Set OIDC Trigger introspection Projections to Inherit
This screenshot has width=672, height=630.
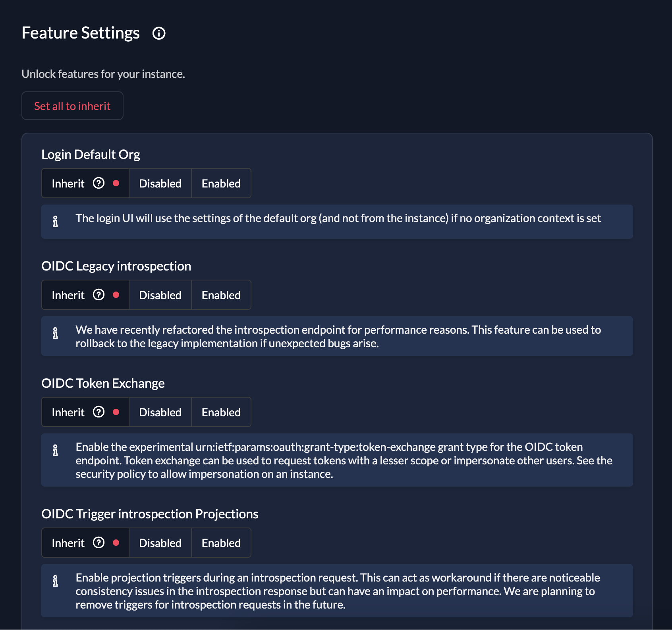pyautogui.click(x=68, y=543)
